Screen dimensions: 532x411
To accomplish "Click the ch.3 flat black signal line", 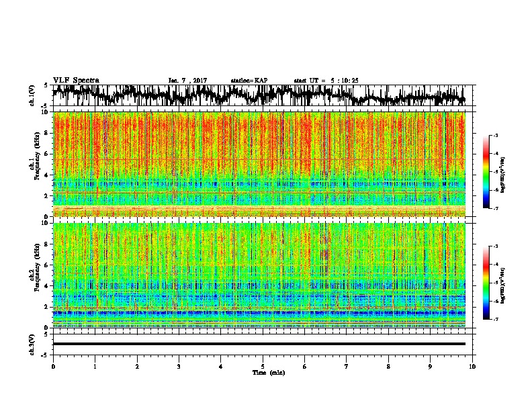I will pyautogui.click(x=259, y=344).
